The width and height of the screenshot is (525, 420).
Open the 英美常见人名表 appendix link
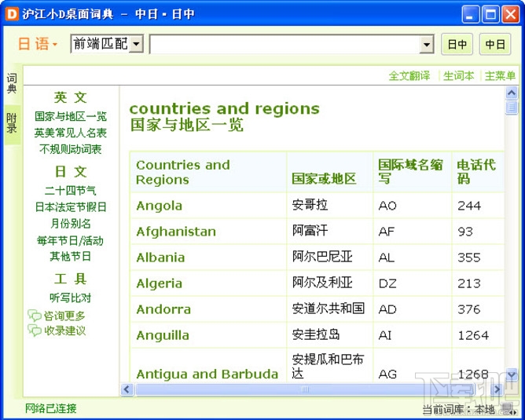point(70,133)
